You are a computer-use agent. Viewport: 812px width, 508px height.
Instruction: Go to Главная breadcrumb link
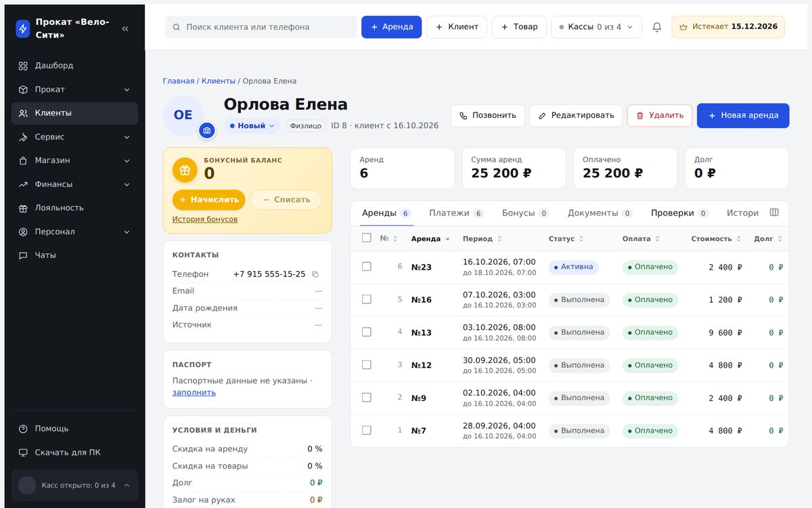pos(179,81)
